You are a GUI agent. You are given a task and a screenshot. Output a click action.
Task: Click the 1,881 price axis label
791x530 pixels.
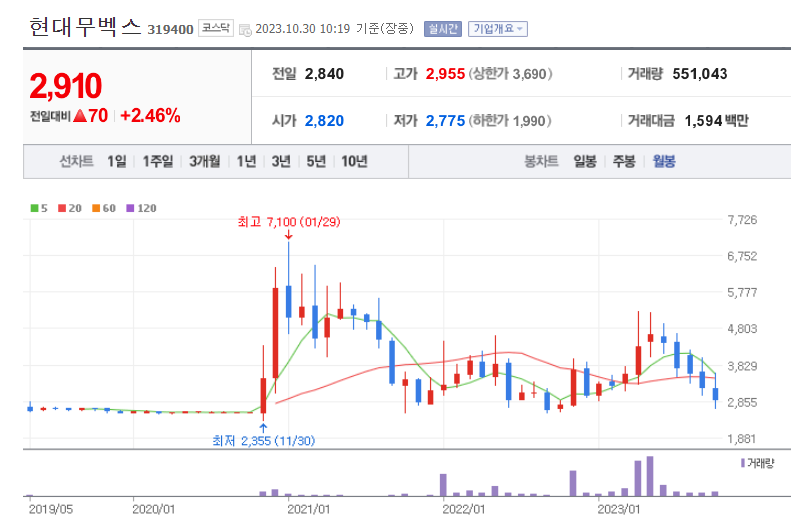(x=742, y=439)
